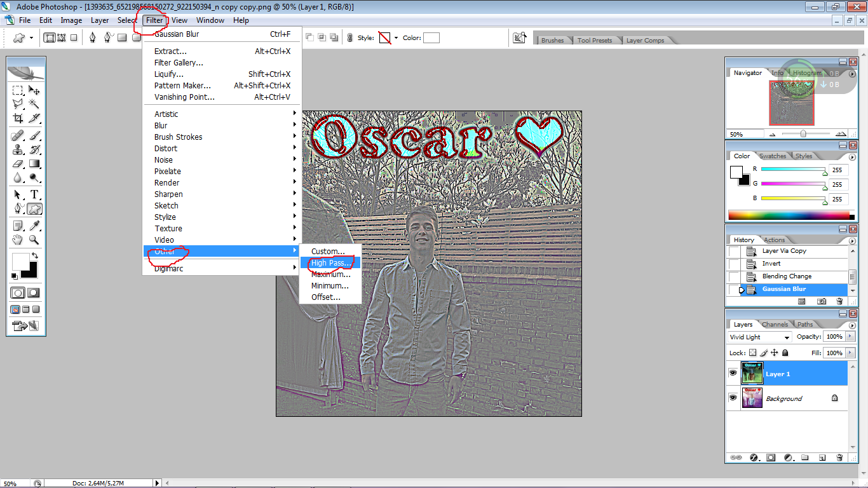Jump to ImageReady from toolbox
The height and width of the screenshot is (488, 868).
click(25, 327)
